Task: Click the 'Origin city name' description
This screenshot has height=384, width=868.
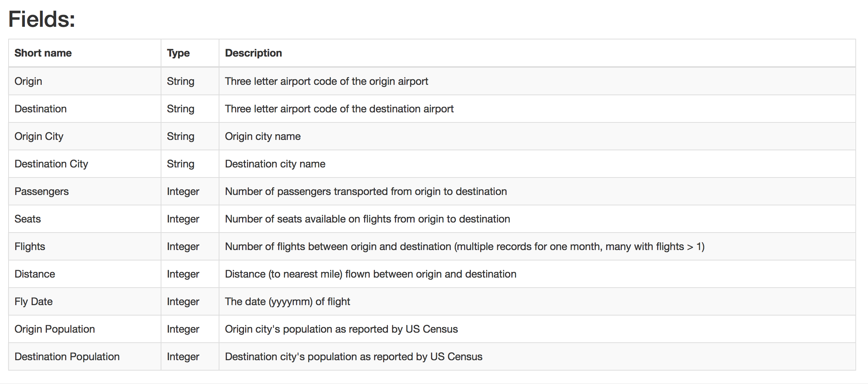Action: [263, 136]
